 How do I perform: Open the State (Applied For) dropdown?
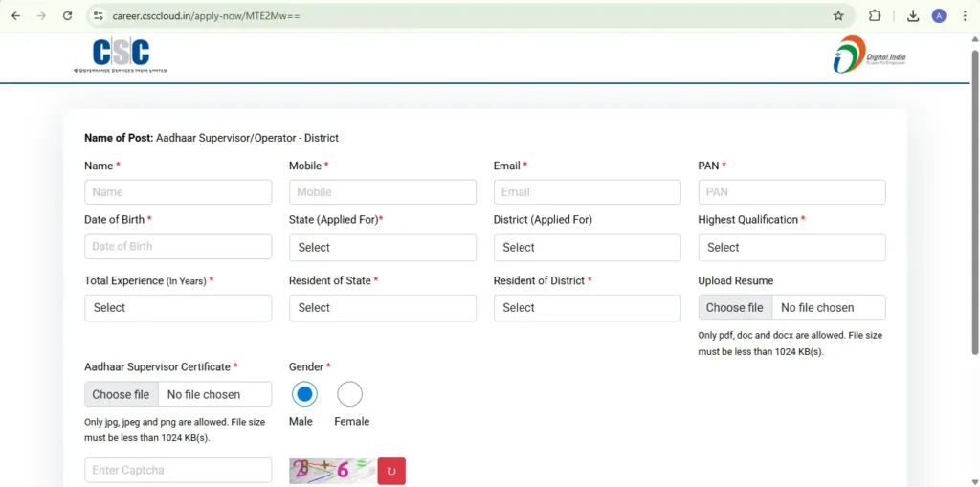(382, 248)
